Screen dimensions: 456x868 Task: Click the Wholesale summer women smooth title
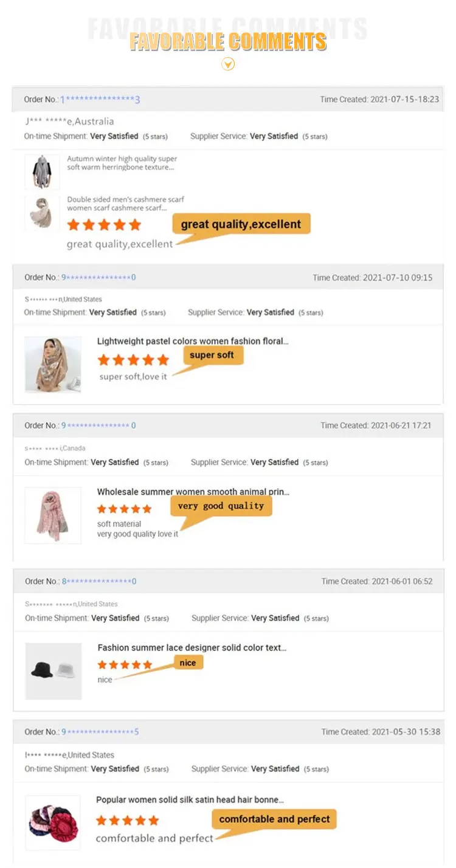193,492
